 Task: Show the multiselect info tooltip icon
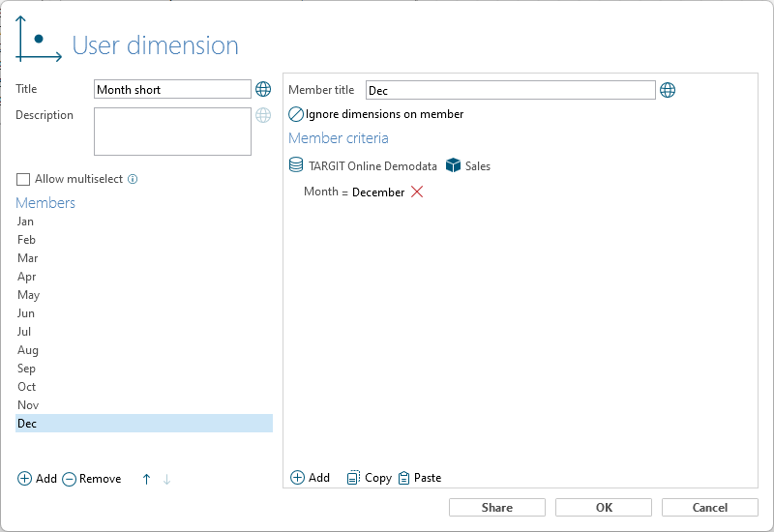(x=133, y=179)
